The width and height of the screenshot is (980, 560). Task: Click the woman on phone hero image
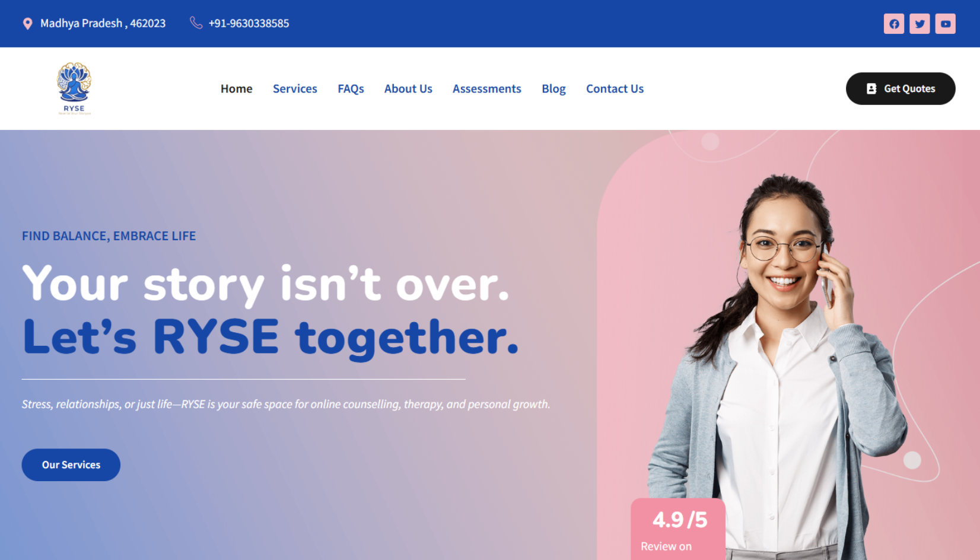coord(777,368)
